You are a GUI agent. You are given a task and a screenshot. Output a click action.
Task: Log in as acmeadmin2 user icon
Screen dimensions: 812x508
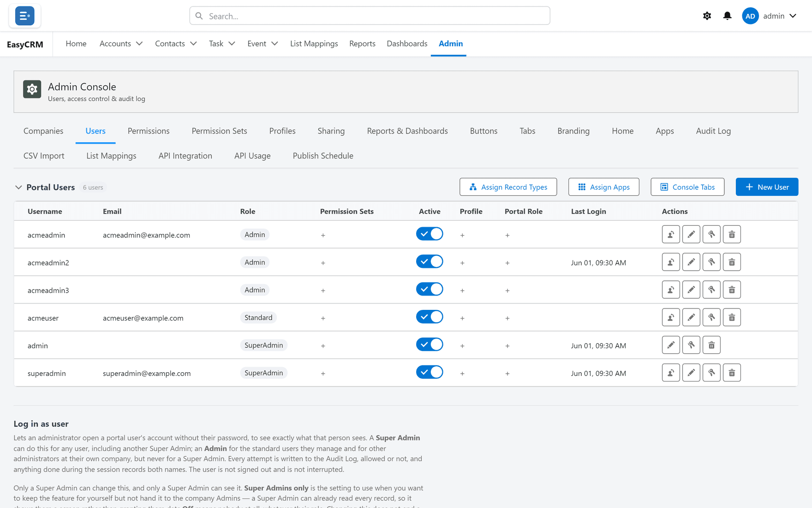(x=671, y=262)
